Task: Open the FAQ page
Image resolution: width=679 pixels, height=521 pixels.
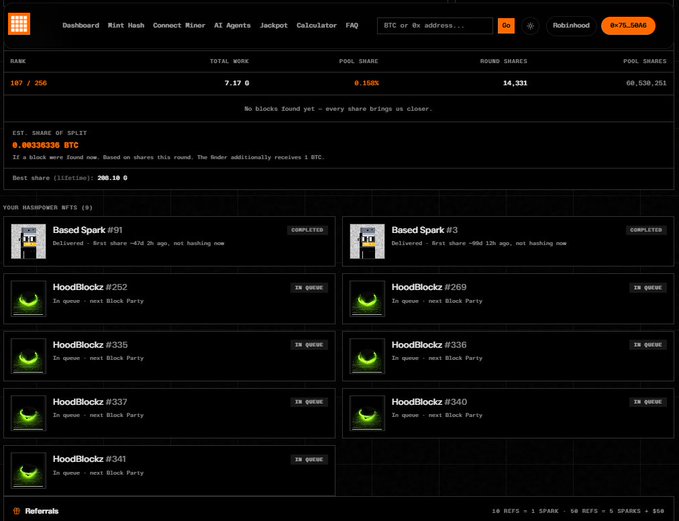Action: coord(352,26)
